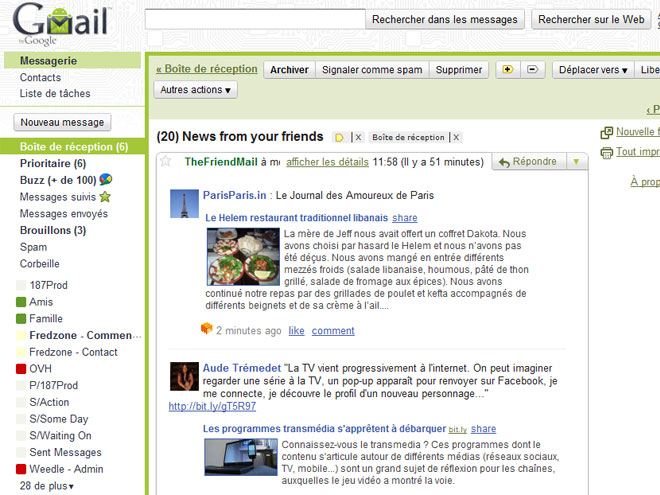Click the red swatch for Weedle - Admin

(21, 469)
